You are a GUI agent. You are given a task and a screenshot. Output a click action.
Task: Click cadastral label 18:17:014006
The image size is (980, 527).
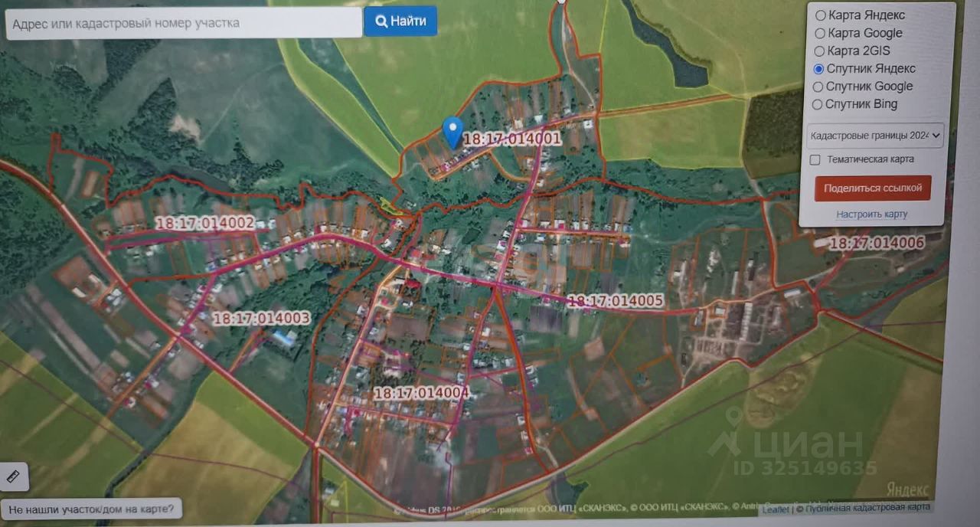coord(877,243)
